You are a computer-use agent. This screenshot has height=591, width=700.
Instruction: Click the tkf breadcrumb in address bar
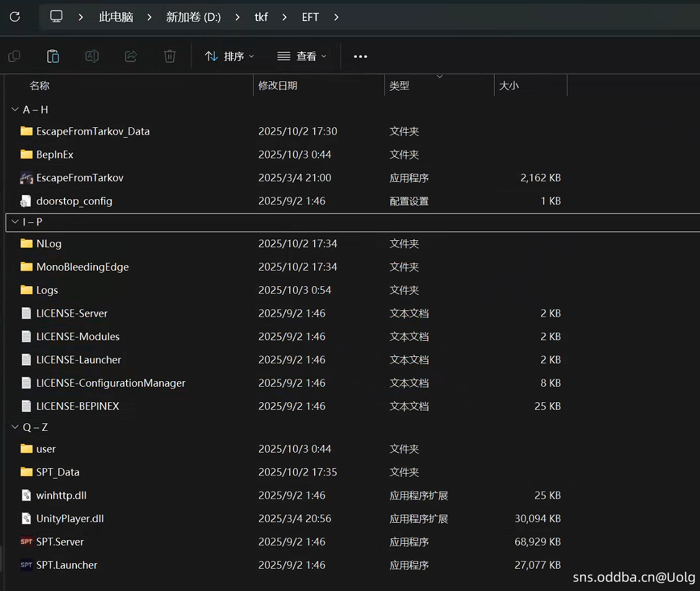[x=261, y=17]
